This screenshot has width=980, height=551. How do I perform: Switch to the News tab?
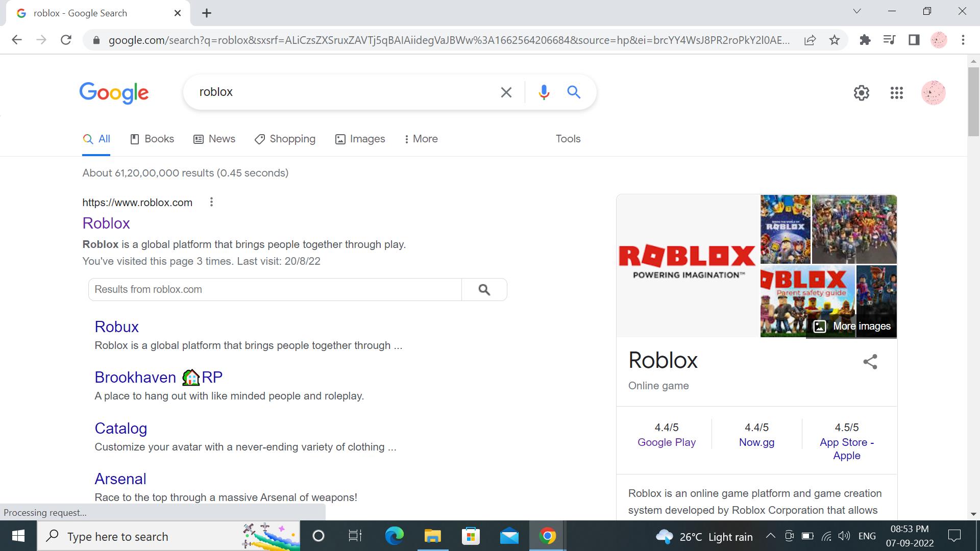click(214, 139)
